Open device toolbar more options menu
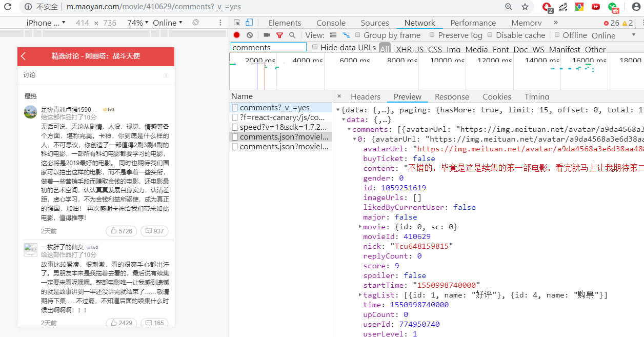This screenshot has height=337, width=644. point(220,23)
